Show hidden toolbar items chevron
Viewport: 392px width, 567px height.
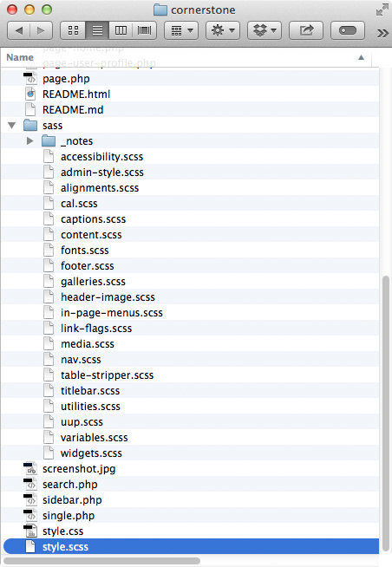click(382, 33)
